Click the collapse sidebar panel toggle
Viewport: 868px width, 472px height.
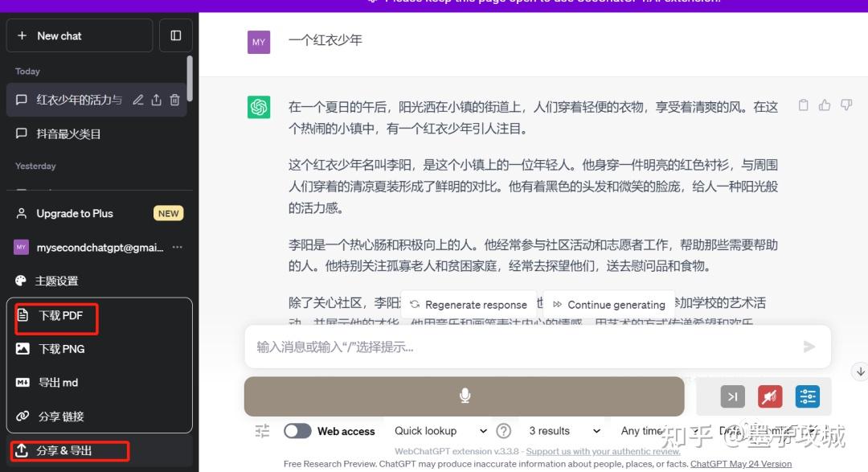[x=175, y=35]
